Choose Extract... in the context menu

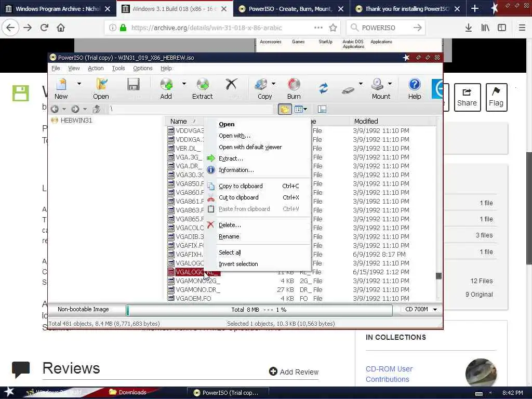259,158
